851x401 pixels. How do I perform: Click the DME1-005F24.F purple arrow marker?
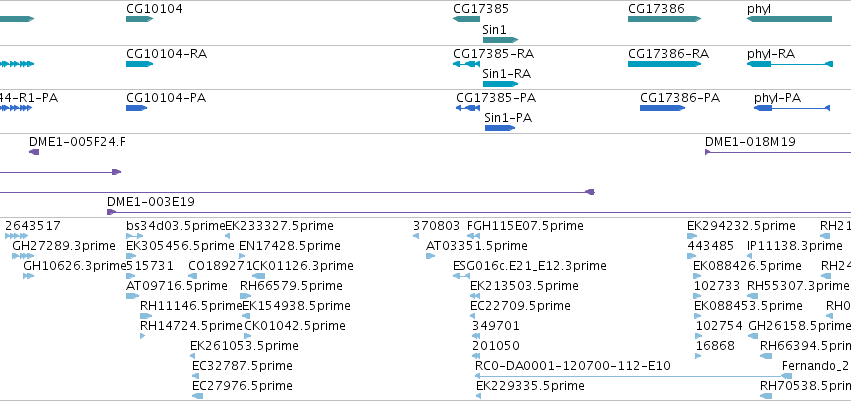[x=34, y=152]
